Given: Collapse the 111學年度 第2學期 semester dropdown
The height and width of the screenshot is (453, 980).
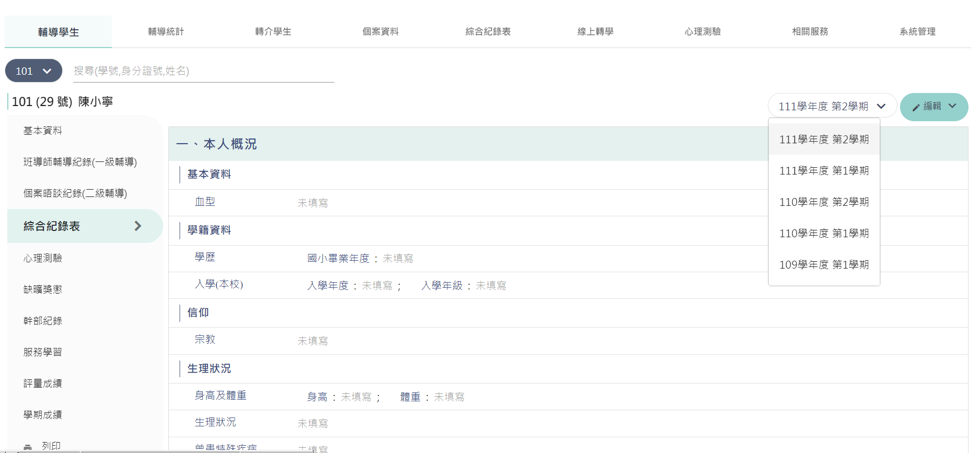Looking at the screenshot, I should [x=832, y=106].
